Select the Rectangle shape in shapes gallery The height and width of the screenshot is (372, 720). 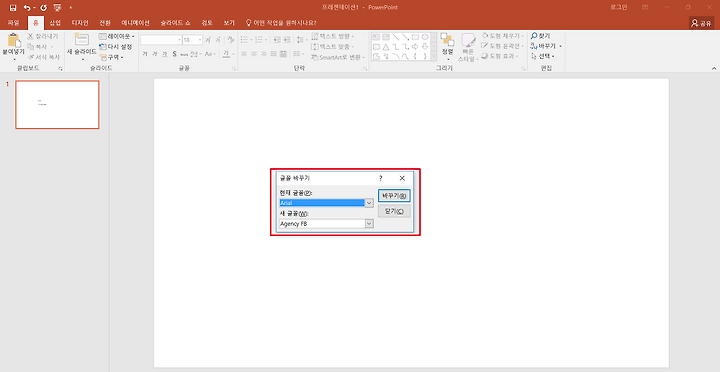pos(416,37)
